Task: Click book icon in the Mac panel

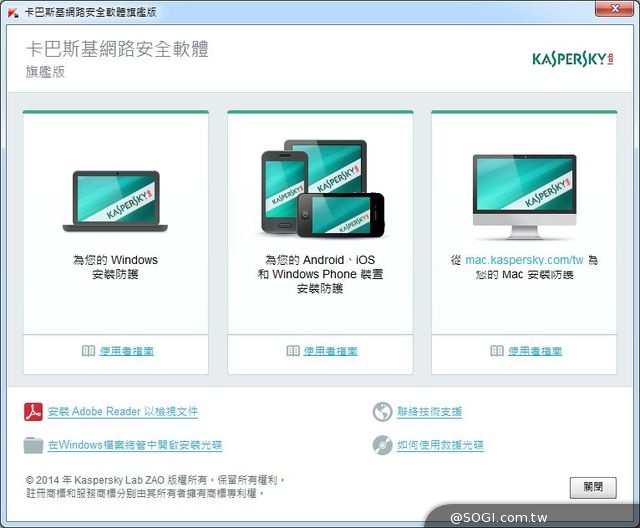Action: (x=497, y=352)
